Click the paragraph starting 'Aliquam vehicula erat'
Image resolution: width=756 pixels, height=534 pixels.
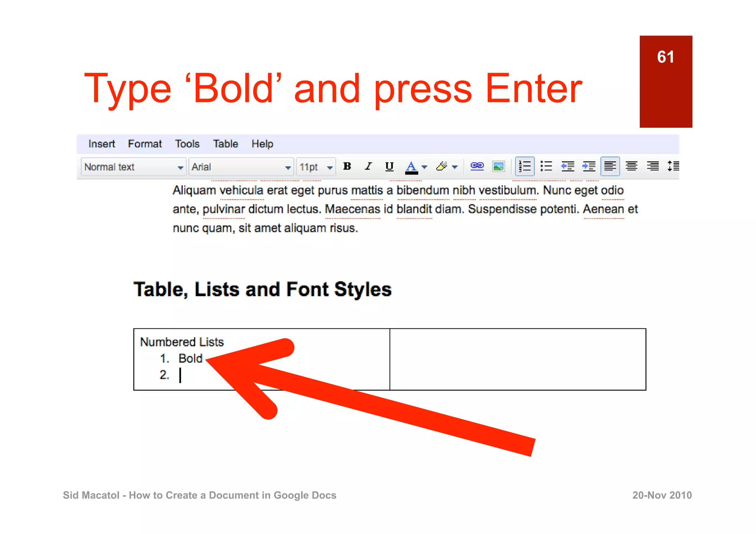(405, 209)
